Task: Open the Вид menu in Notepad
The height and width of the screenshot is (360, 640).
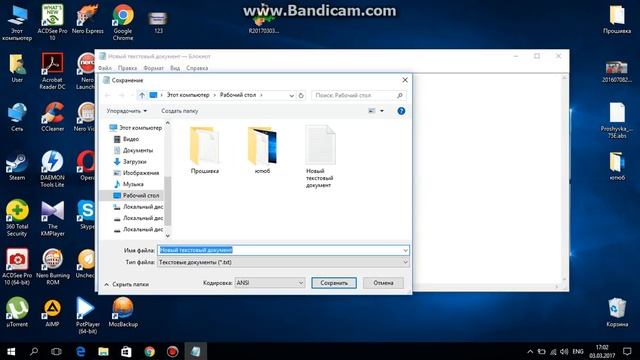Action: coord(175,68)
